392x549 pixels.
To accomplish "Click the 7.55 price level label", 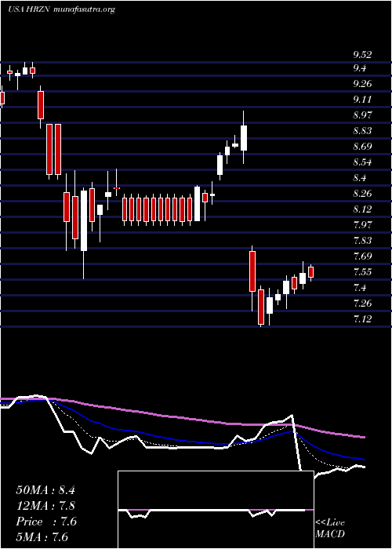I will (x=362, y=272).
